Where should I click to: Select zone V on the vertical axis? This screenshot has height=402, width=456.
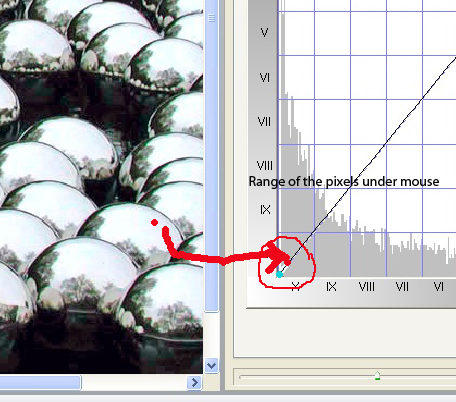(264, 33)
